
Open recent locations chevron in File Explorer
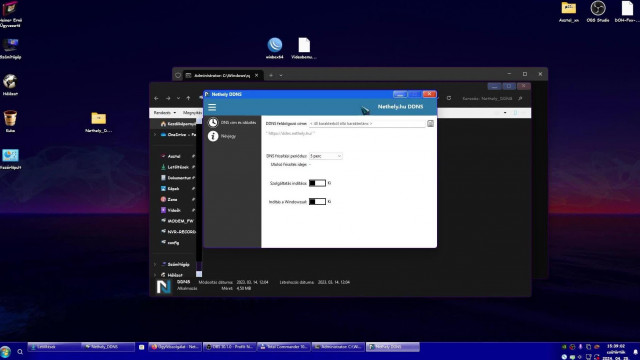[x=178, y=98]
